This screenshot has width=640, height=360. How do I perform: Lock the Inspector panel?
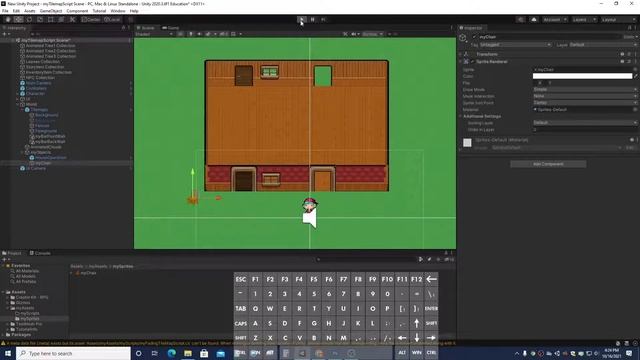click(629, 28)
